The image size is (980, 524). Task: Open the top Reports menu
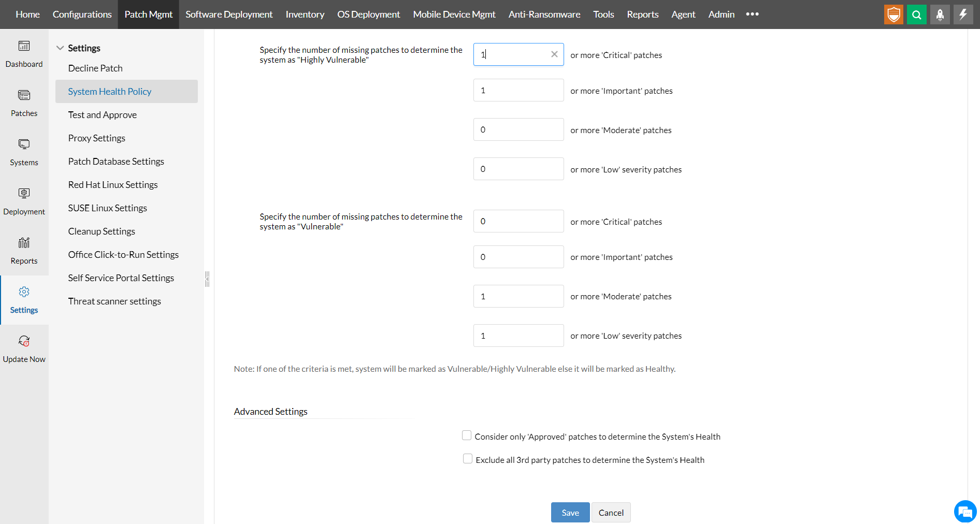(642, 14)
